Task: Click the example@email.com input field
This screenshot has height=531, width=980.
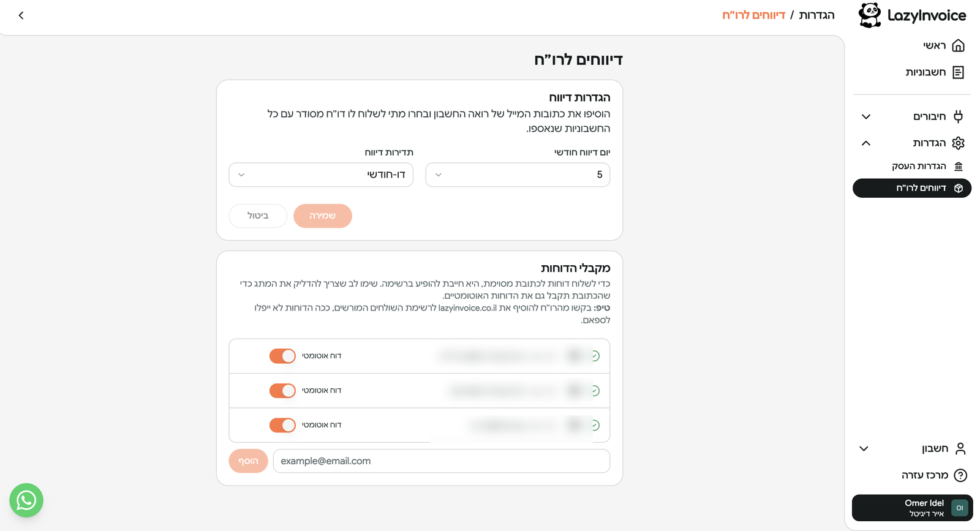Action: click(x=441, y=461)
